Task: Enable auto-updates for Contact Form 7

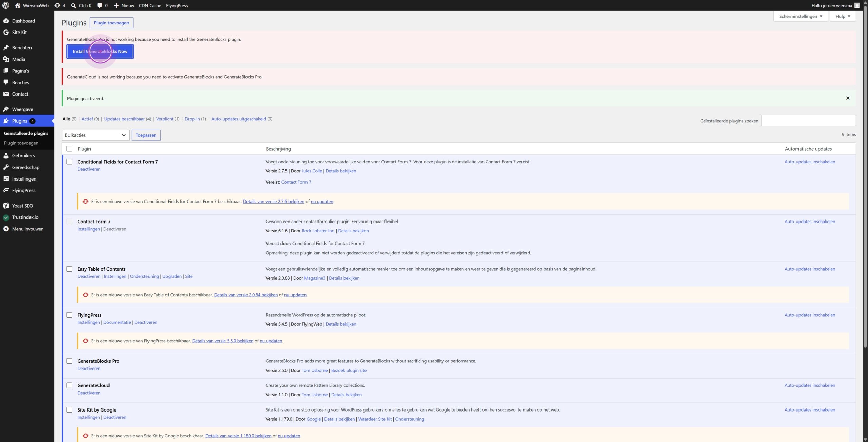Action: (810, 221)
